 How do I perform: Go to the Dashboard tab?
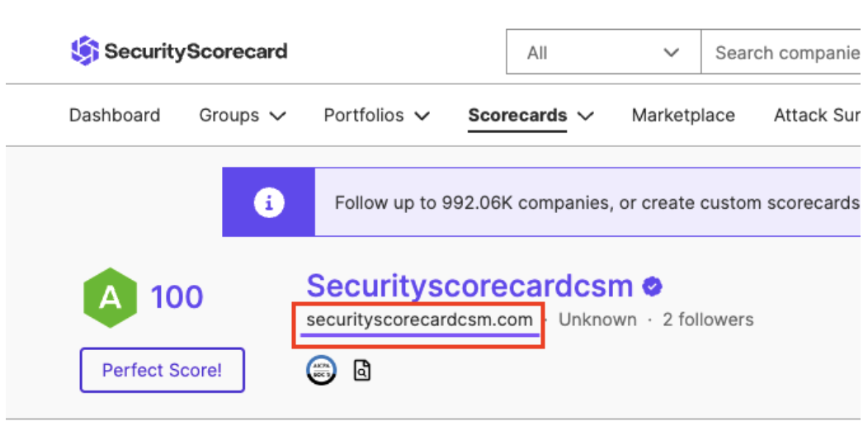coord(115,116)
